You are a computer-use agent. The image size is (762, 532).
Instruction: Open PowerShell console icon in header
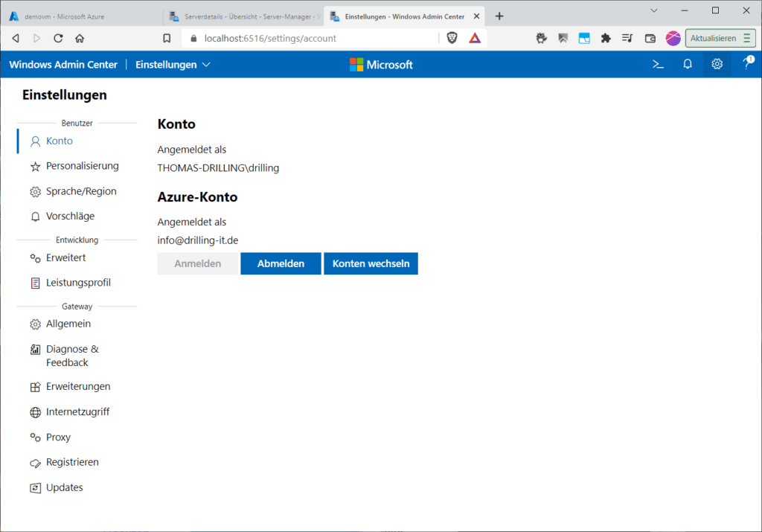click(658, 64)
